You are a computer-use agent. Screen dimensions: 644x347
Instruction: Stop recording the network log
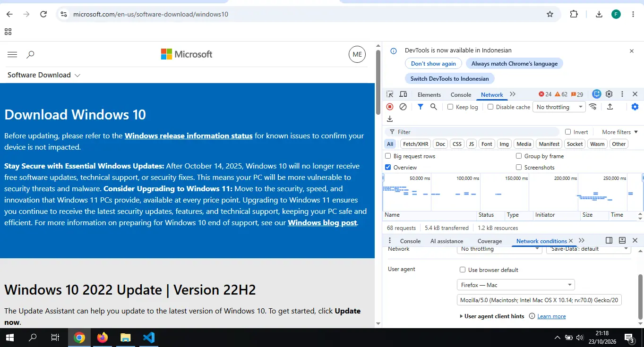(390, 107)
